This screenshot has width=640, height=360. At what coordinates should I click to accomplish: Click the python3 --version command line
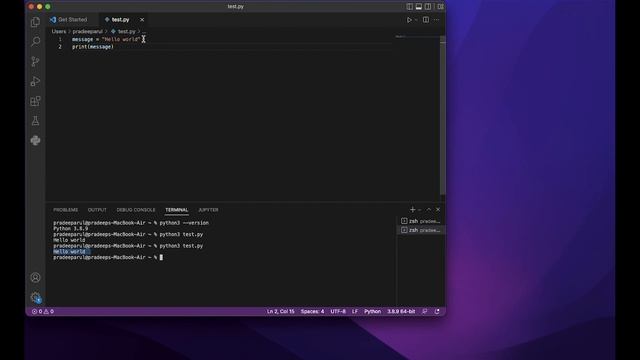click(131, 223)
